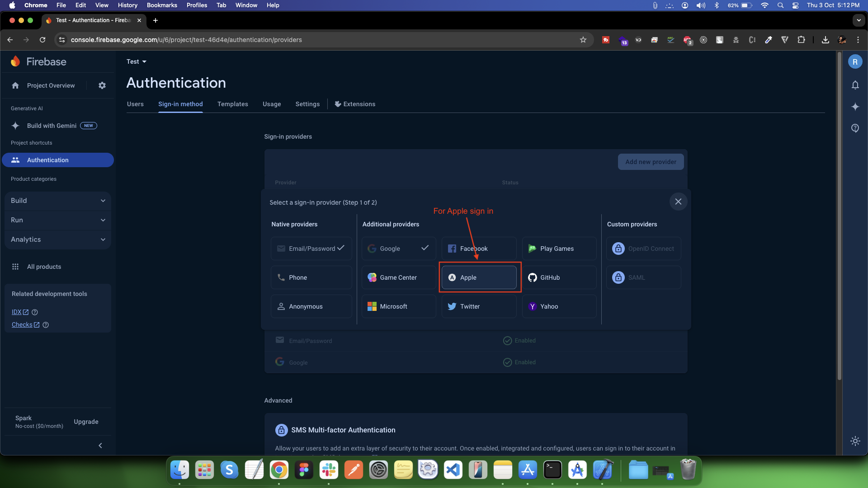
Task: Select the GitHub provider
Action: (x=559, y=277)
